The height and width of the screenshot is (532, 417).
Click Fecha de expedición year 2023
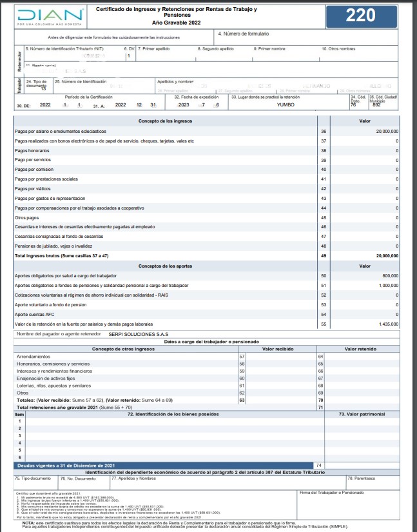click(184, 105)
